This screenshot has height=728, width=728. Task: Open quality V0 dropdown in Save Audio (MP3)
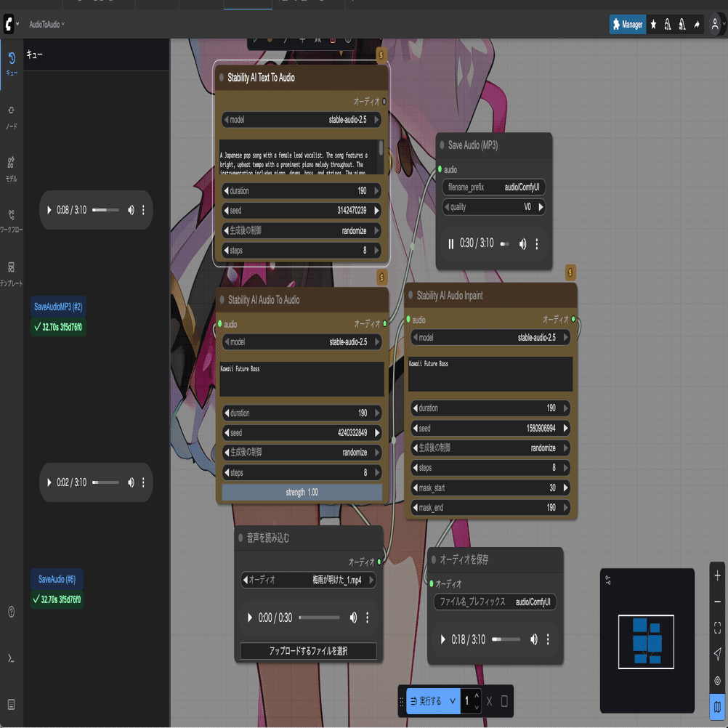(494, 207)
